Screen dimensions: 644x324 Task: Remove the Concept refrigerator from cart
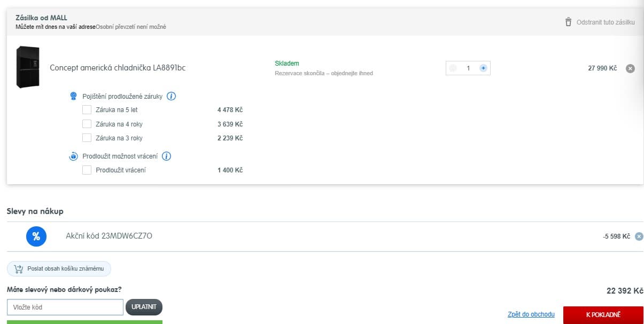click(x=630, y=68)
